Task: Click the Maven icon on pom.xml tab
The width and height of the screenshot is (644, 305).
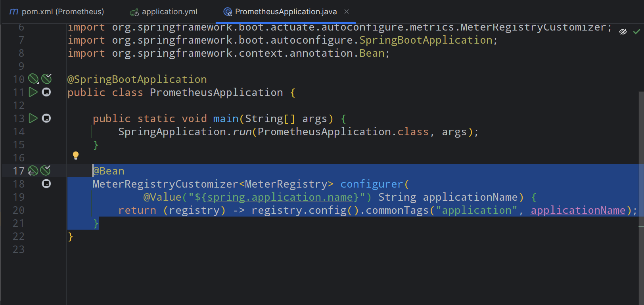Action: (x=14, y=12)
